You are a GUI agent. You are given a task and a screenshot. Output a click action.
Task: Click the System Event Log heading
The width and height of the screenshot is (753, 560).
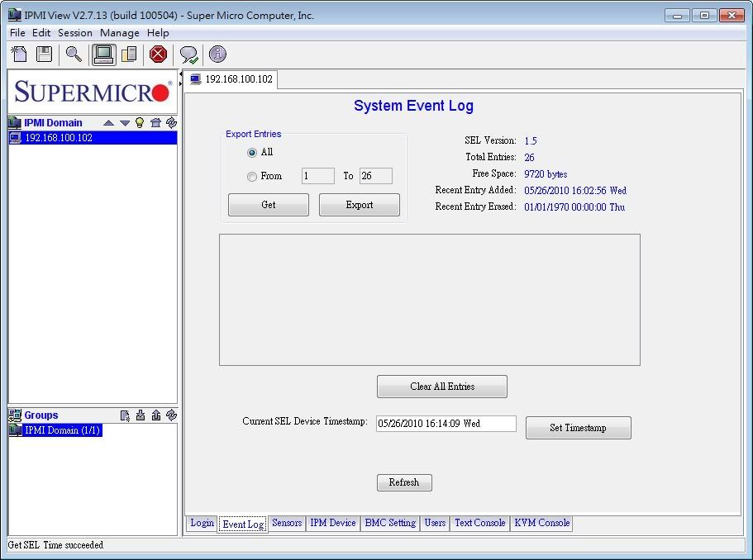click(413, 106)
